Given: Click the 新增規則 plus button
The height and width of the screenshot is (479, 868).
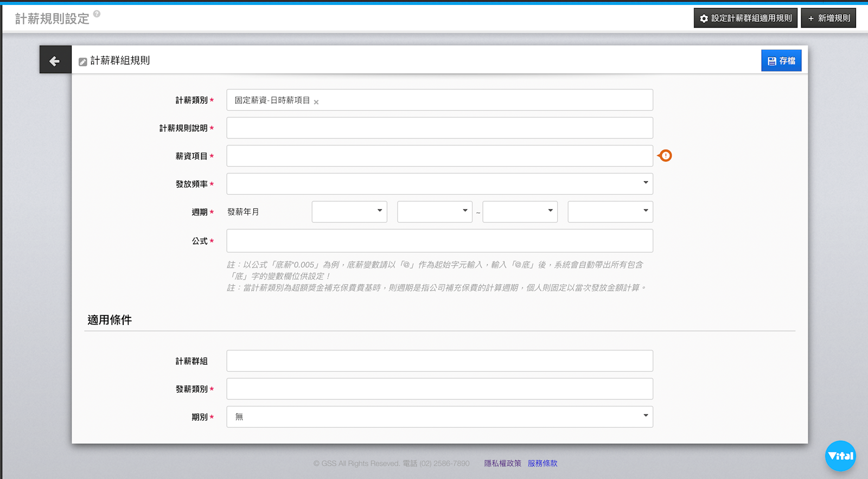Looking at the screenshot, I should click(x=828, y=18).
